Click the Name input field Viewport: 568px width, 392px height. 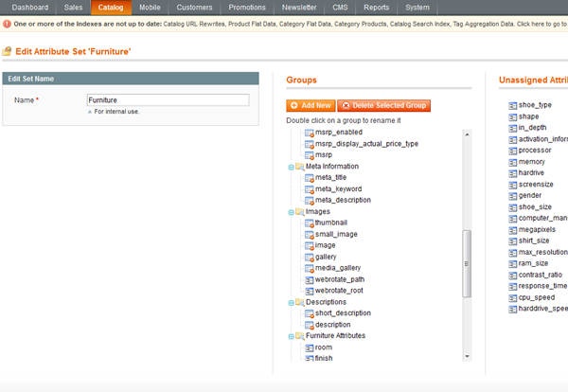(167, 99)
